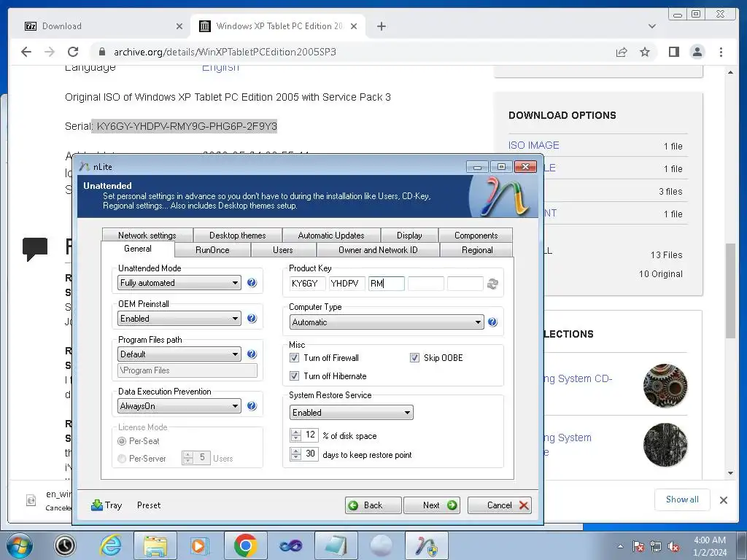Select Per-Seat license radio button
Image resolution: width=747 pixels, height=560 pixels.
pos(122,441)
